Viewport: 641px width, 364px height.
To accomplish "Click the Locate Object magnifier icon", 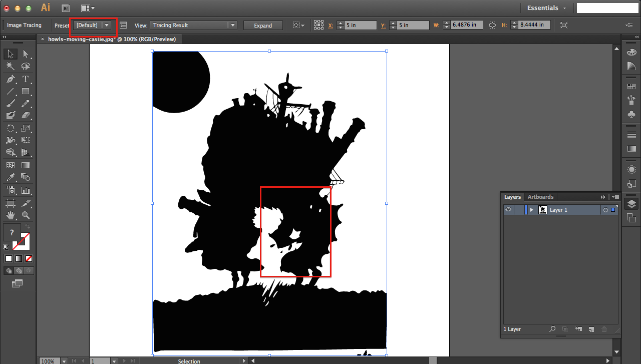I will [x=552, y=329].
